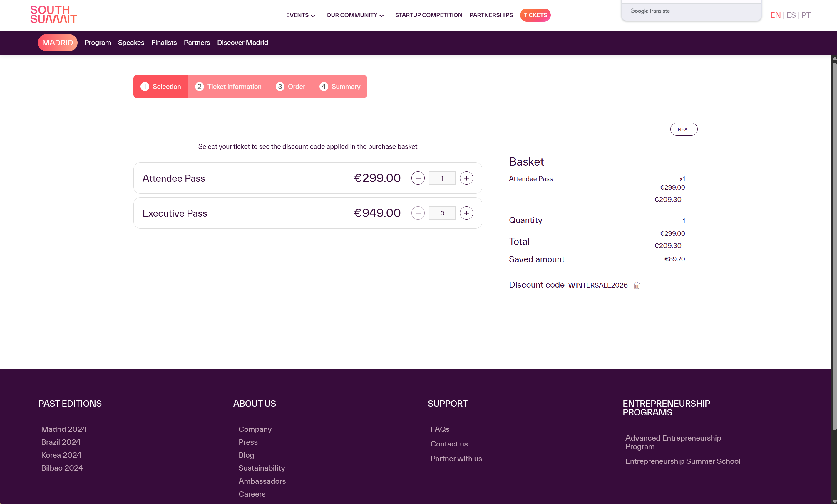Increase Attendee Pass quantity with the plus button
Viewport: 837px width, 504px height.
coord(466,178)
